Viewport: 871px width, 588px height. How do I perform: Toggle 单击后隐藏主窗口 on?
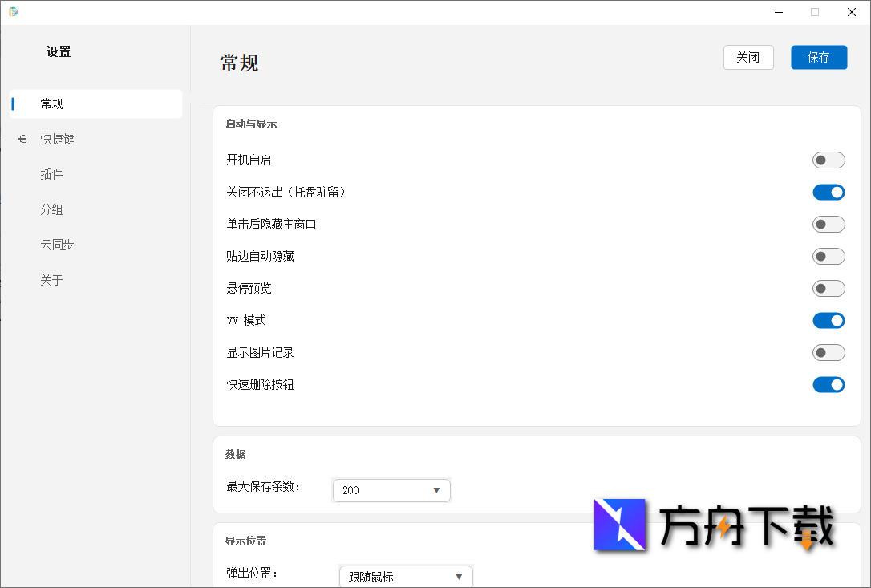pos(828,224)
